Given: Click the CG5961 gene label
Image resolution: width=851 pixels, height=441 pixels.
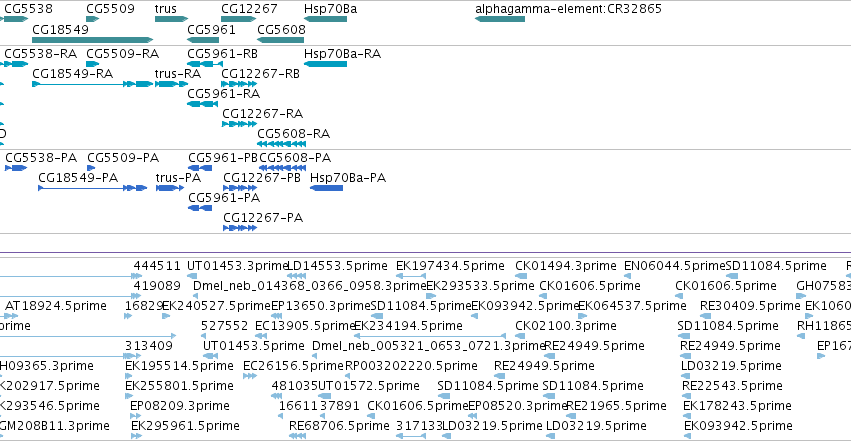Looking at the screenshot, I should [212, 29].
